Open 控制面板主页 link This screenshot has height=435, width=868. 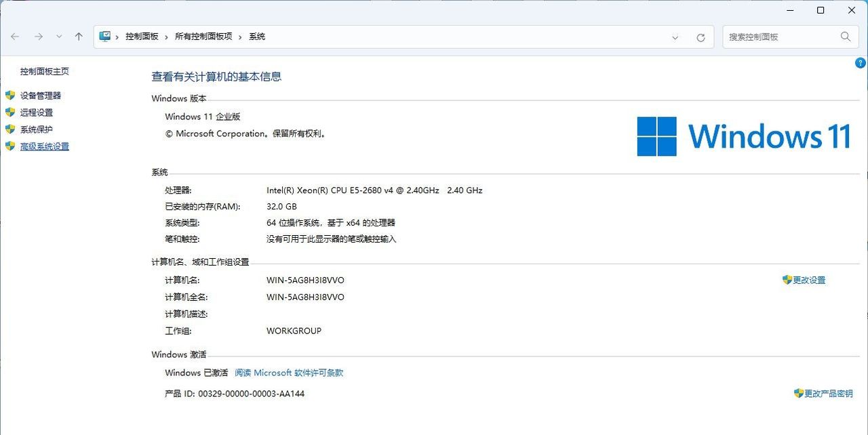point(44,71)
